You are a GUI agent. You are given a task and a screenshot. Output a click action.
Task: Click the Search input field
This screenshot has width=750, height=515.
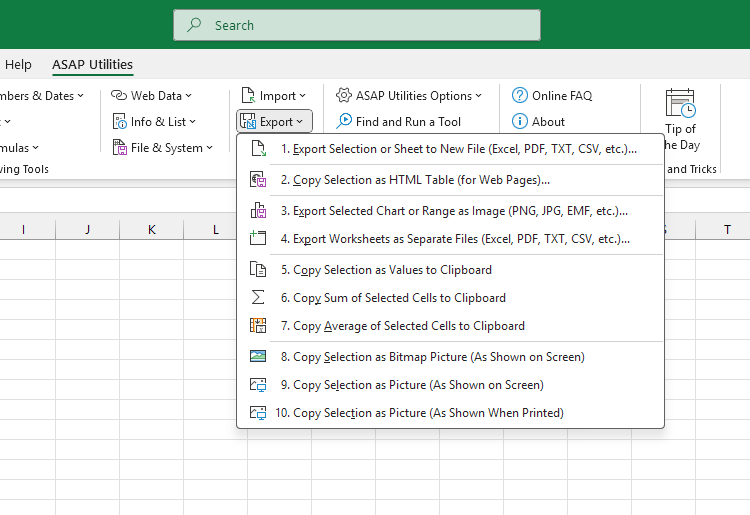357,25
